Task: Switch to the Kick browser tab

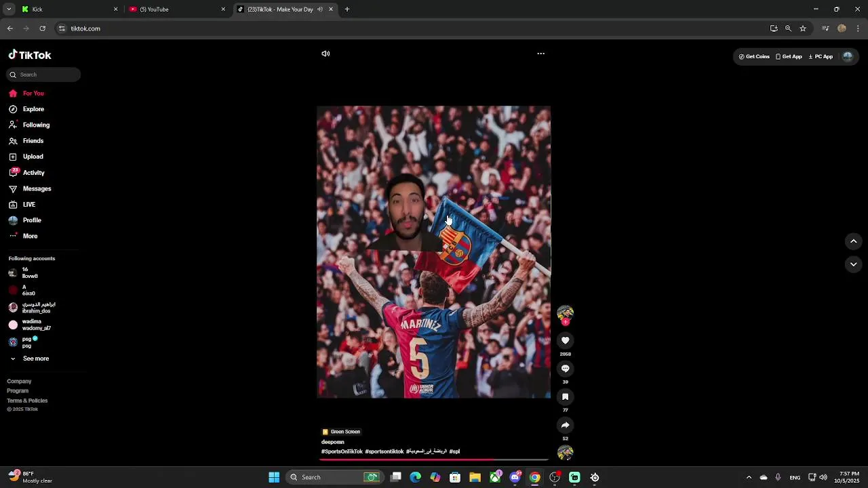Action: pos(68,9)
